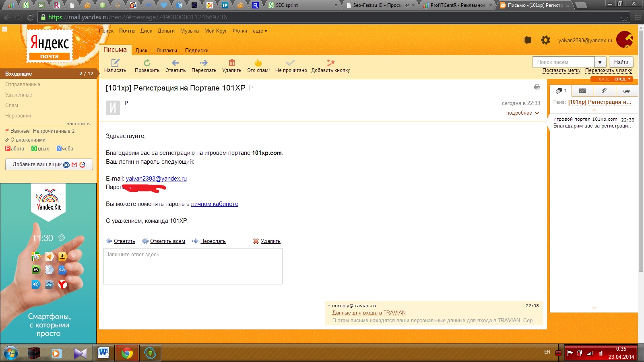Click Ответить всем link below message

[167, 241]
